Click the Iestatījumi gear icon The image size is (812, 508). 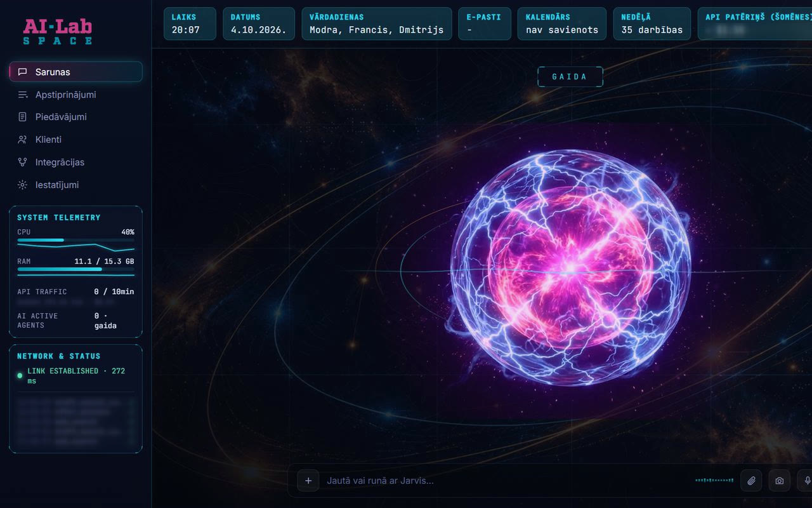(x=23, y=185)
